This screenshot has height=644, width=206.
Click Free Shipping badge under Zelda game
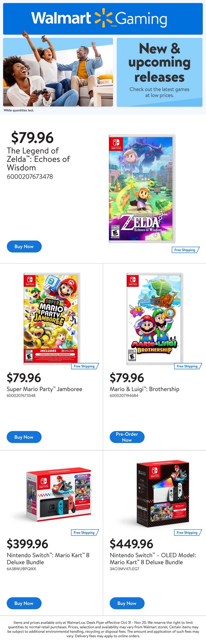[185, 250]
